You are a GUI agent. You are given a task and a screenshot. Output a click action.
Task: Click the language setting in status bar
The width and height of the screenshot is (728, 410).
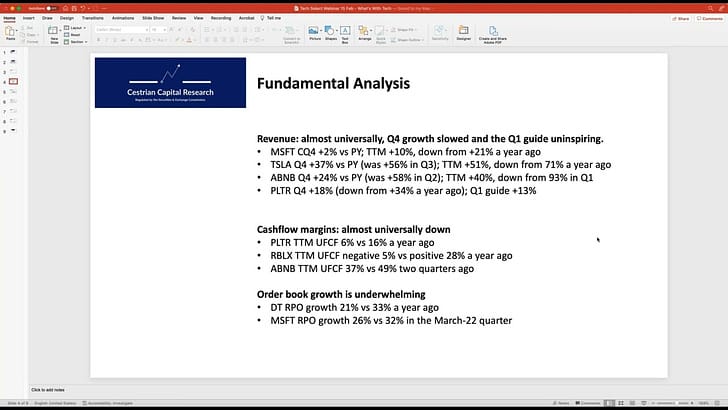(55, 403)
